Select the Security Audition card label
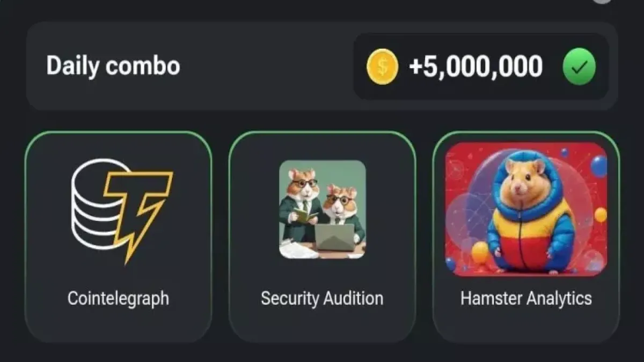Image resolution: width=644 pixels, height=362 pixels. point(322,298)
